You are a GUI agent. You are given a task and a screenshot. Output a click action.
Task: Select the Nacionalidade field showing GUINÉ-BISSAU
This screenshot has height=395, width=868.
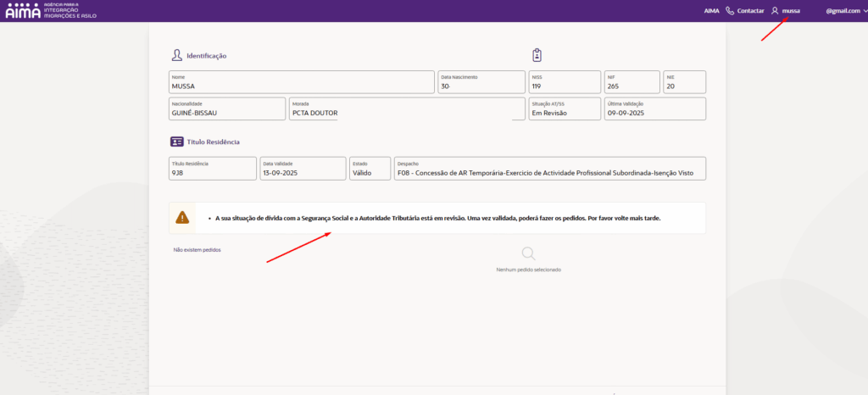coord(227,108)
